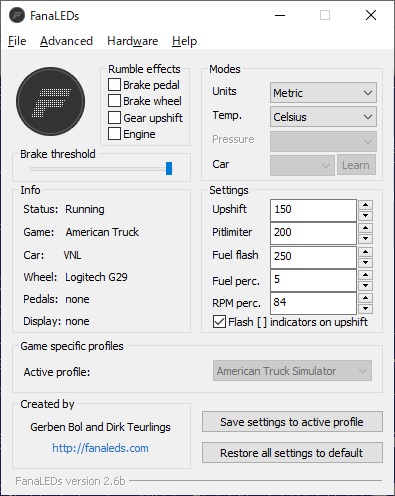395x496 pixels.
Task: Click the Status value Running
Action: pos(85,210)
